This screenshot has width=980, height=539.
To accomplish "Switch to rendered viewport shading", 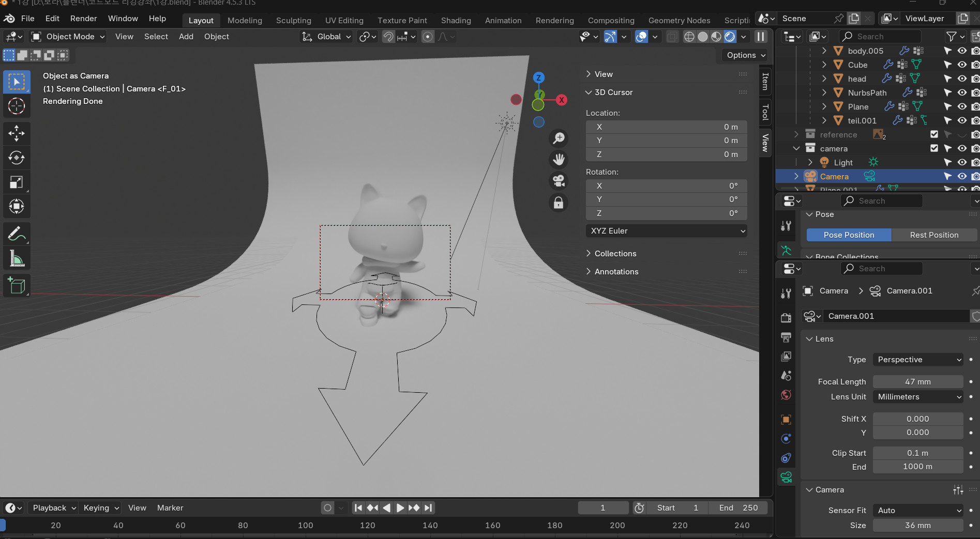I will (x=730, y=37).
